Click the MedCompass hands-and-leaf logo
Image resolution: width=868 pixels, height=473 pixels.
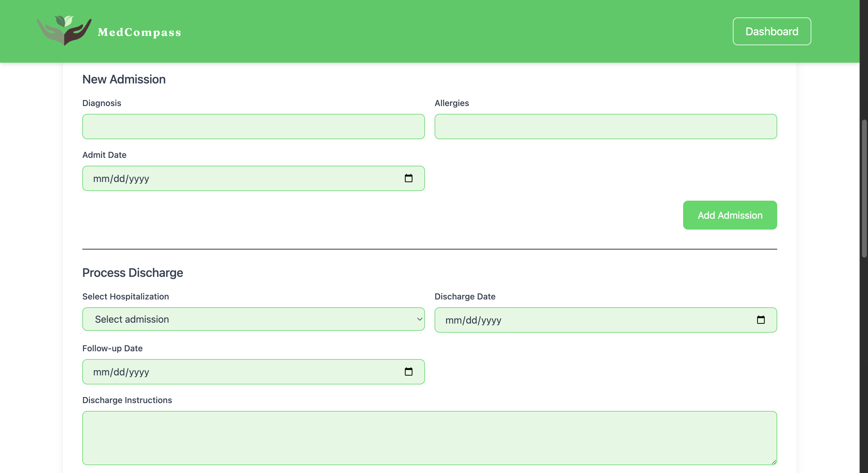(x=64, y=30)
